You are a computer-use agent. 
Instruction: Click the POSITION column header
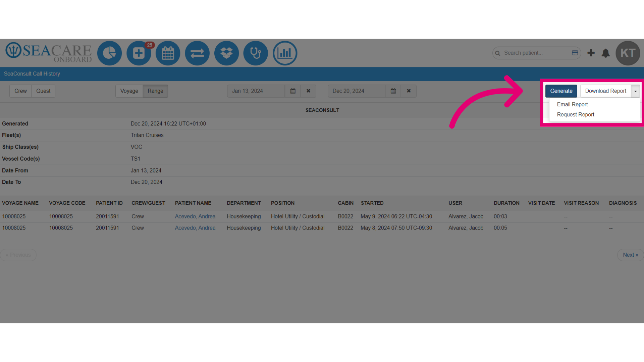pyautogui.click(x=283, y=203)
